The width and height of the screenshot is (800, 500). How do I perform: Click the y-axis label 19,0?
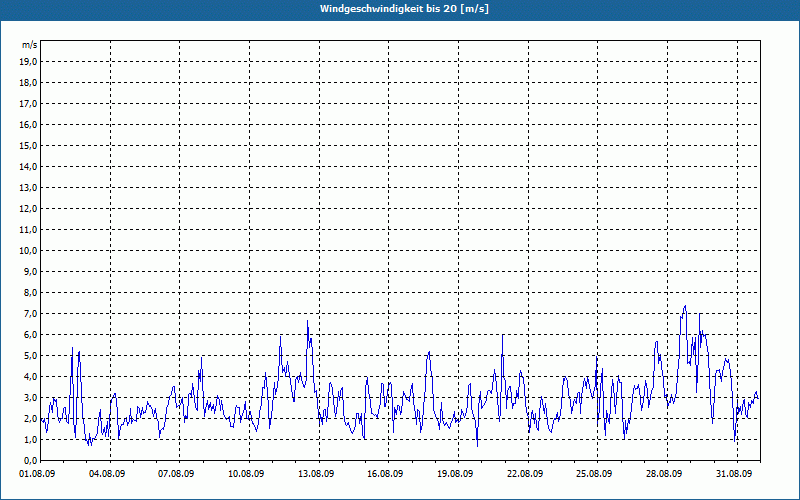click(x=29, y=62)
